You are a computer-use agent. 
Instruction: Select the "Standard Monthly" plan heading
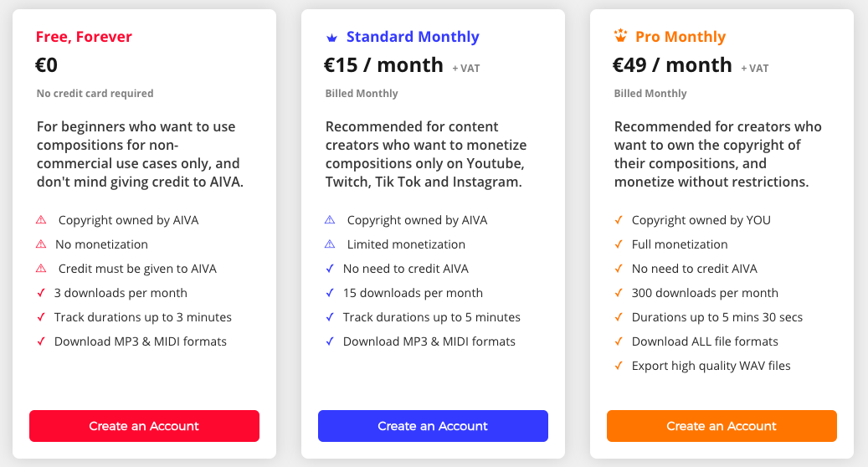tap(413, 37)
